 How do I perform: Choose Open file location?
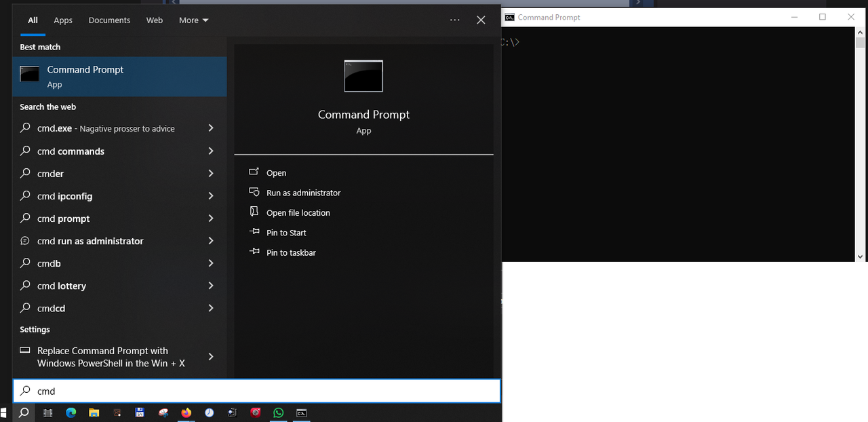[x=298, y=212]
